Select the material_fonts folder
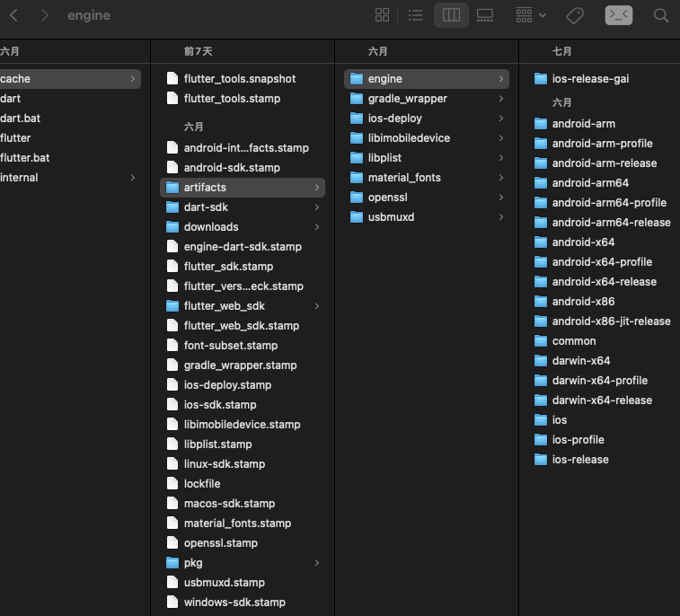 [x=427, y=177]
